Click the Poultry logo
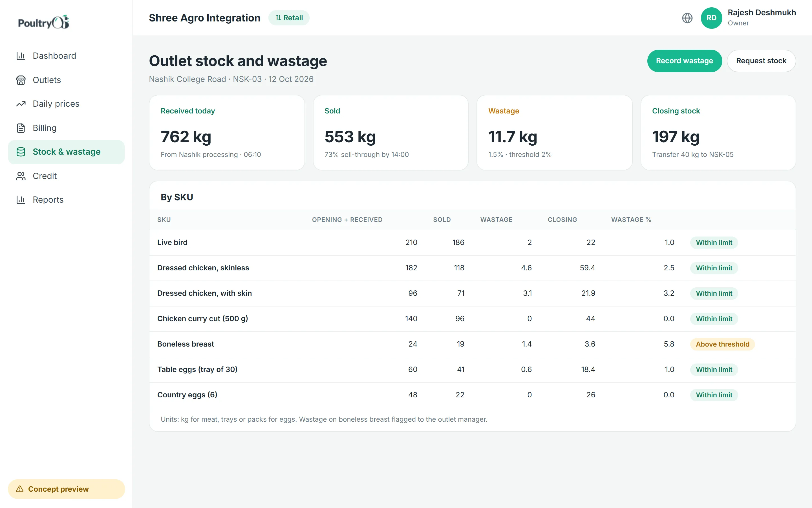812x508 pixels. (x=44, y=22)
